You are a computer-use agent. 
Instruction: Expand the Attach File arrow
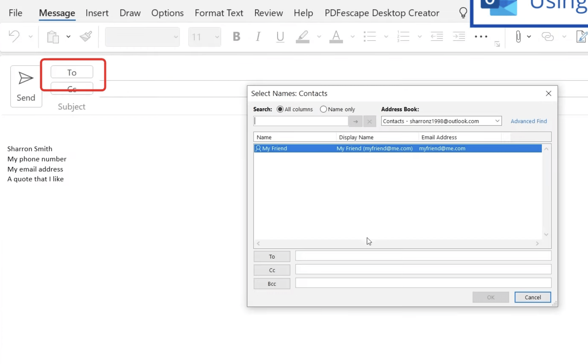[529, 37]
